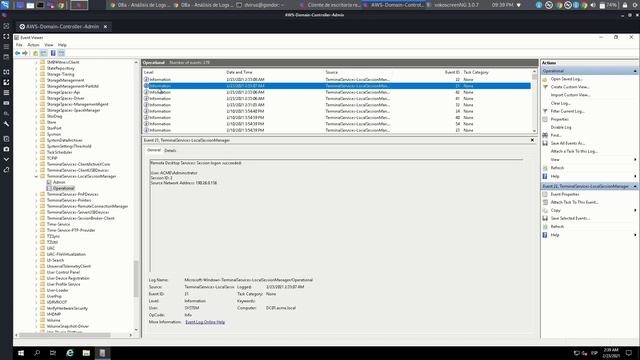Click Save Selected Events action
Viewport: 640px width, 360px height.
tap(570, 218)
